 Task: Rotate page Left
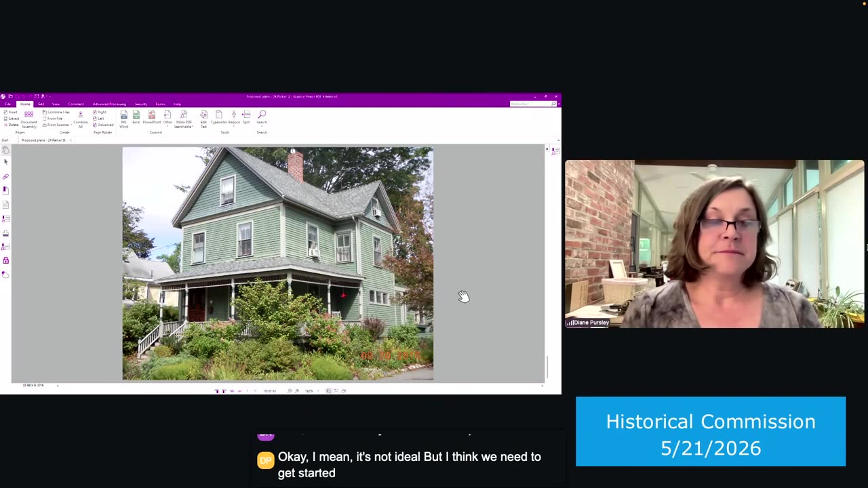tap(99, 119)
